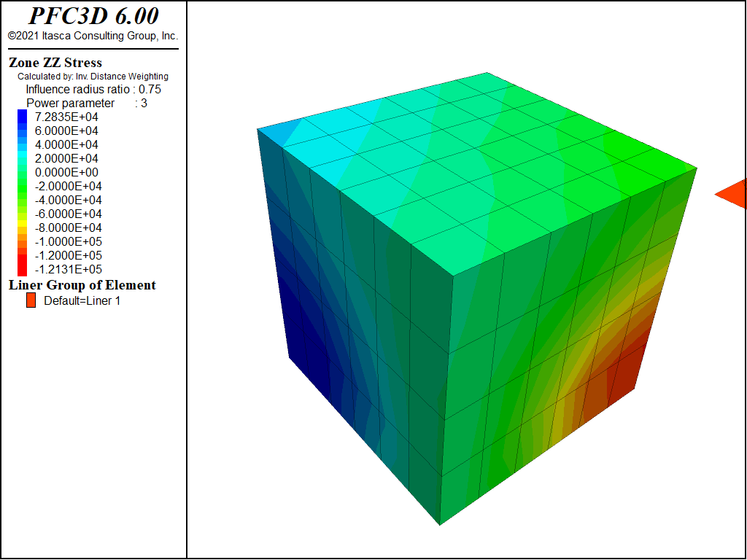747x560 pixels.
Task: Click the -8.0000E+04 legend value
Action: pyautogui.click(x=68, y=227)
